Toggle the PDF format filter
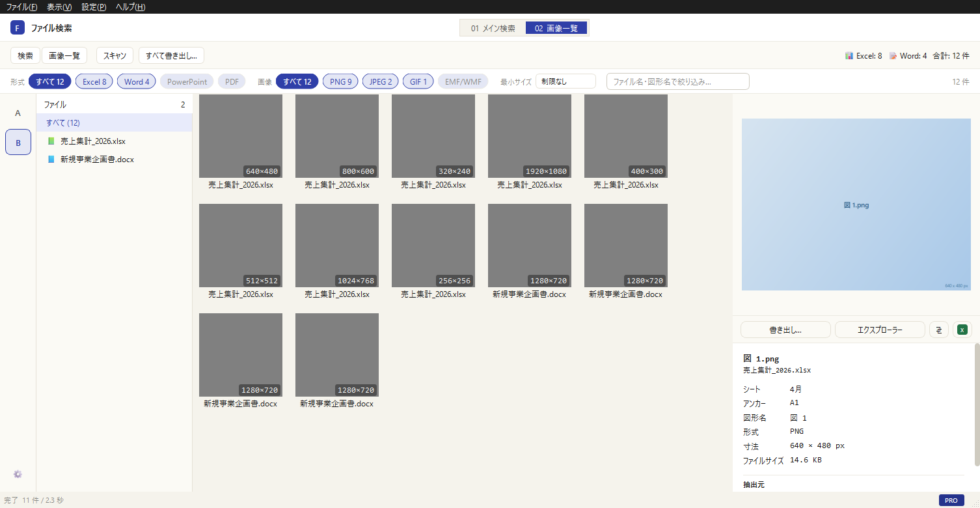This screenshot has height=508, width=980. pos(232,81)
